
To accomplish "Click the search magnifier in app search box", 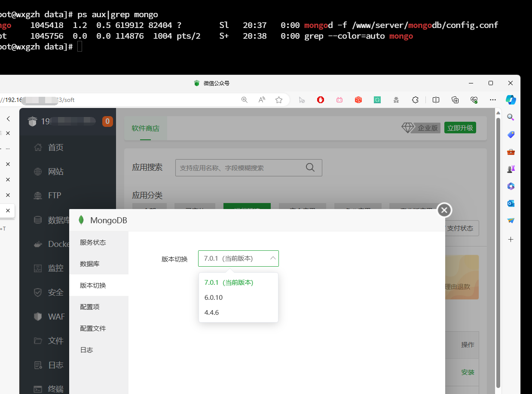I will pos(310,168).
